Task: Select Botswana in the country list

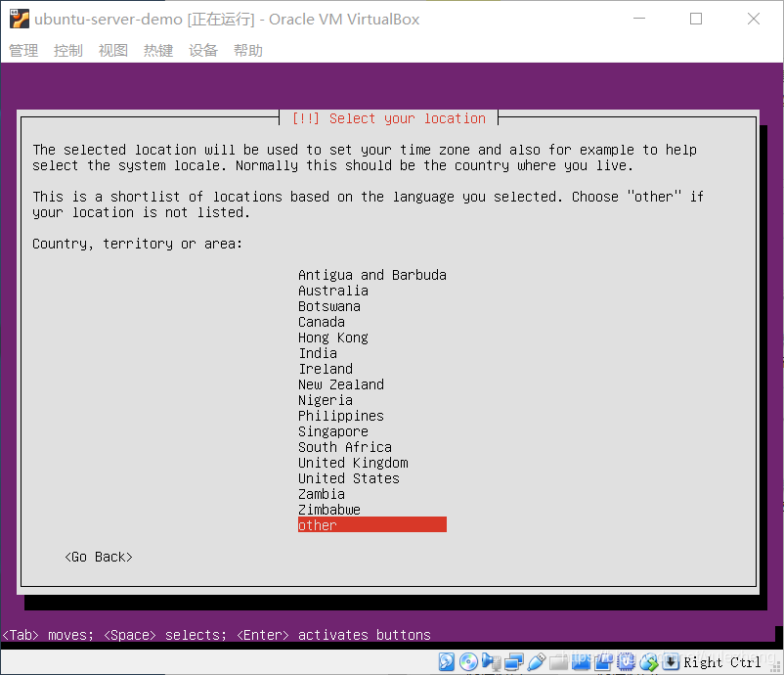Action: click(372, 306)
